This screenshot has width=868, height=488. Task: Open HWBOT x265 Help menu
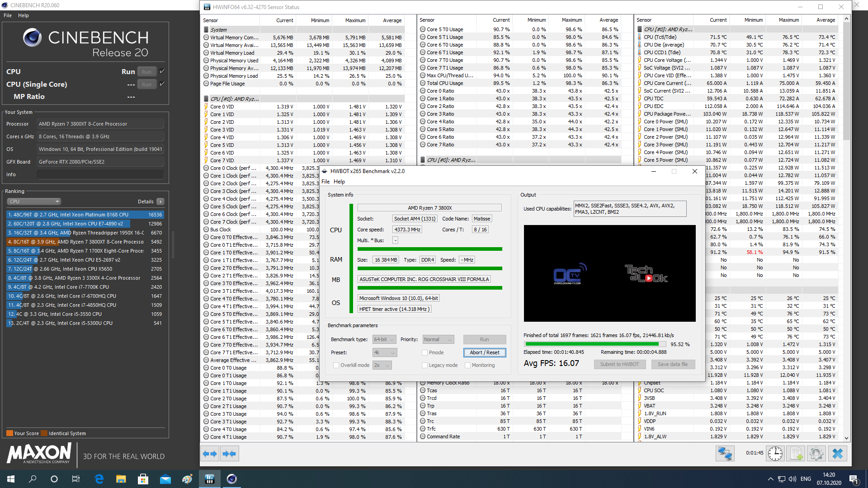click(339, 182)
